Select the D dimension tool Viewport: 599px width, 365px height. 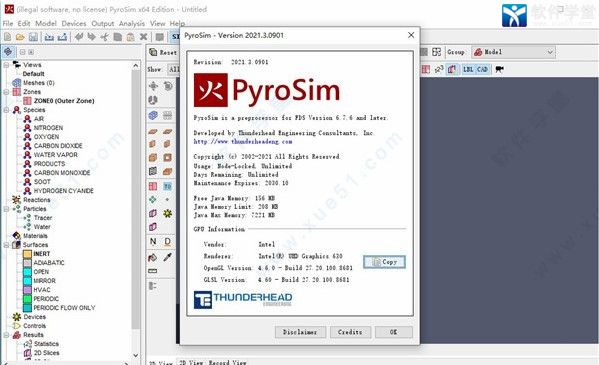(168, 241)
